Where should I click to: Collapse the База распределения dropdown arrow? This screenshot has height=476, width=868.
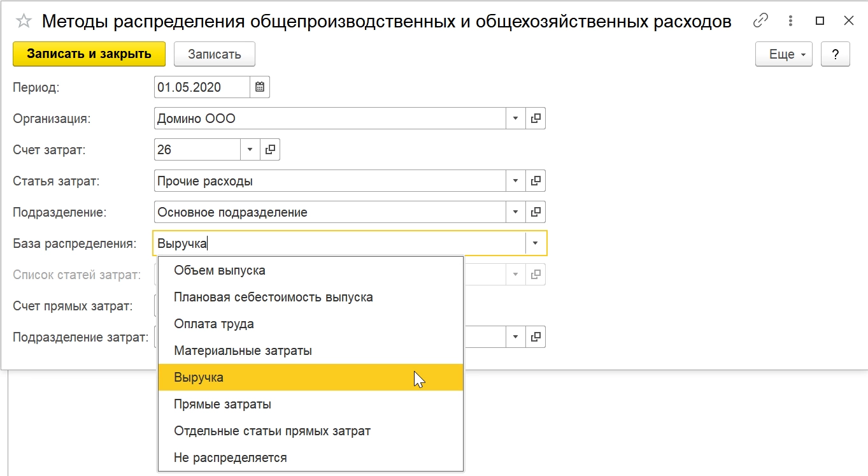pos(536,243)
